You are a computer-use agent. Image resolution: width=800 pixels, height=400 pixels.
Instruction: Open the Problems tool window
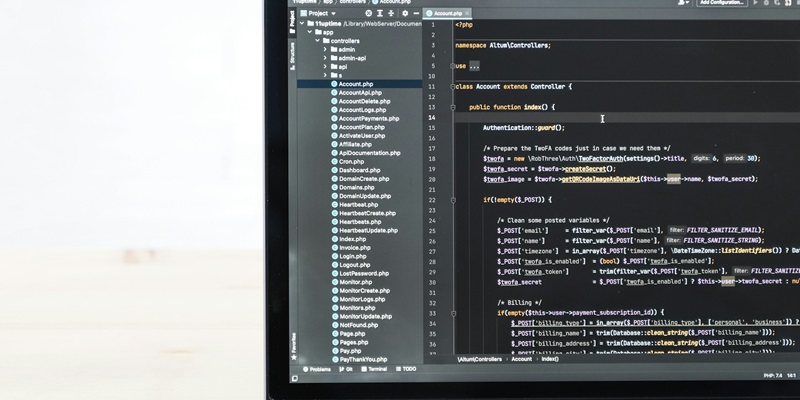click(319, 369)
